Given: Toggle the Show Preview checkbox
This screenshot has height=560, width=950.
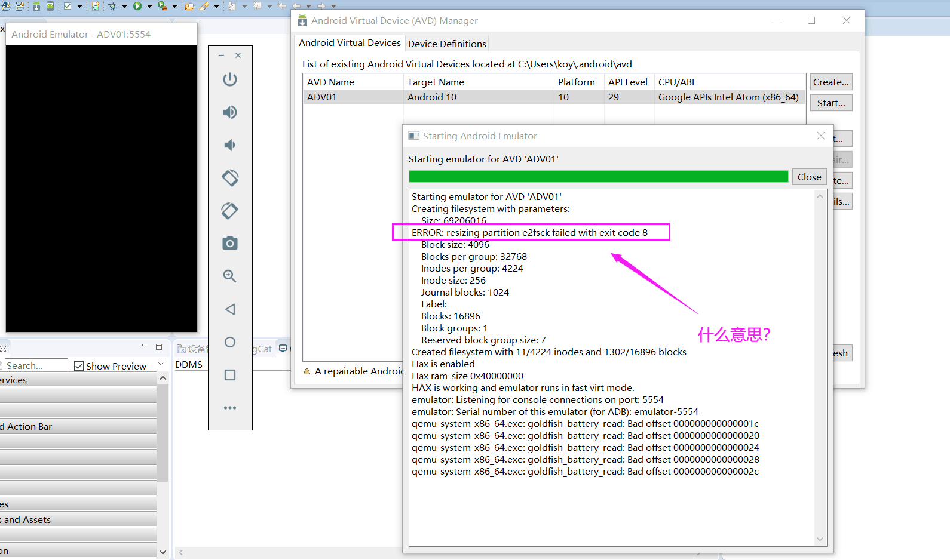Looking at the screenshot, I should pyautogui.click(x=79, y=366).
